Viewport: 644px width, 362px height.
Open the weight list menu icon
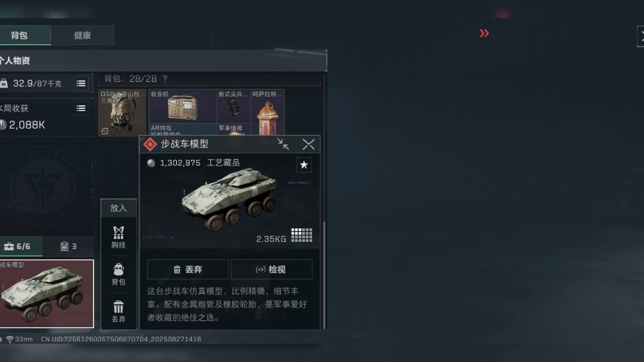click(81, 83)
